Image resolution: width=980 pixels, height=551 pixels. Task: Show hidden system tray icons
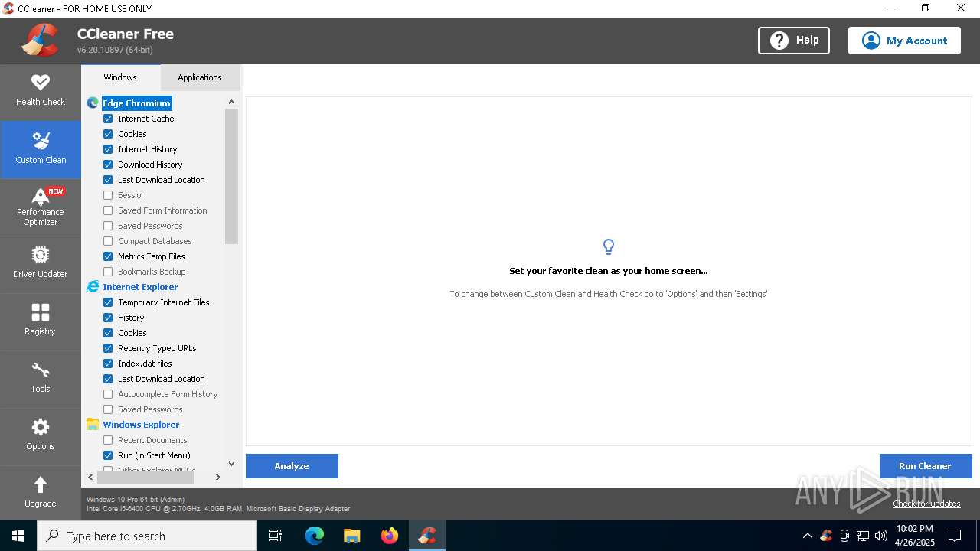pos(807,536)
